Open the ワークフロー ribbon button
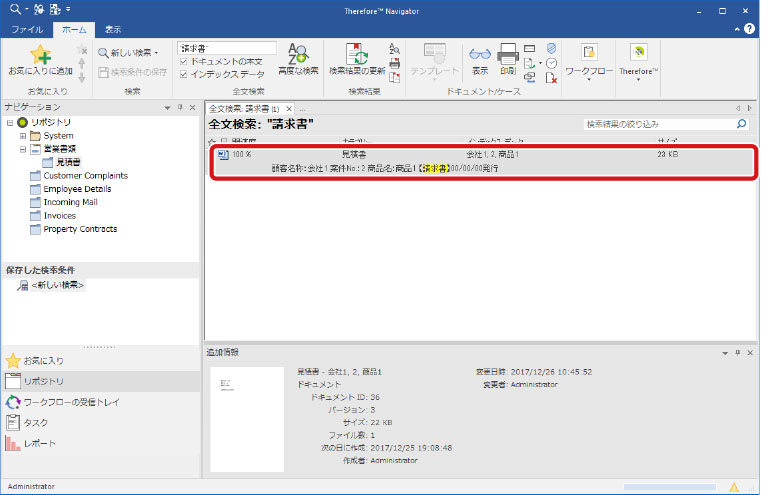Image resolution: width=773 pixels, height=495 pixels. coord(589,59)
